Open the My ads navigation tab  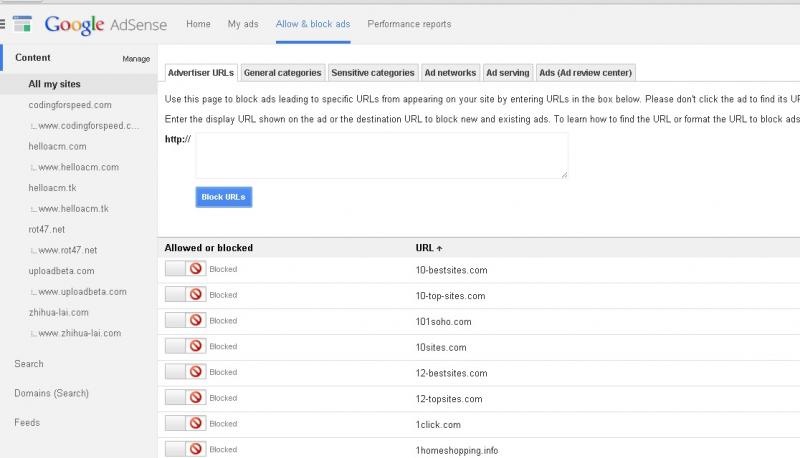(x=243, y=24)
